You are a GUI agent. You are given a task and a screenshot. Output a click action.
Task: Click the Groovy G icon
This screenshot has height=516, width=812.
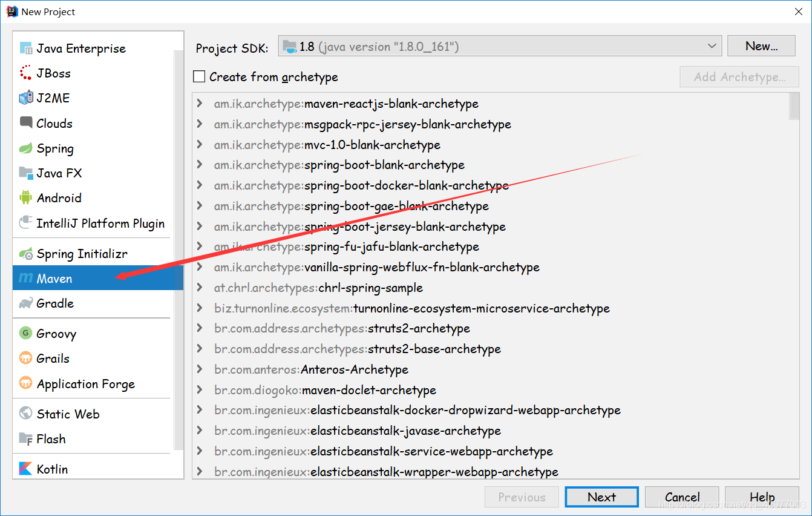[25, 333]
